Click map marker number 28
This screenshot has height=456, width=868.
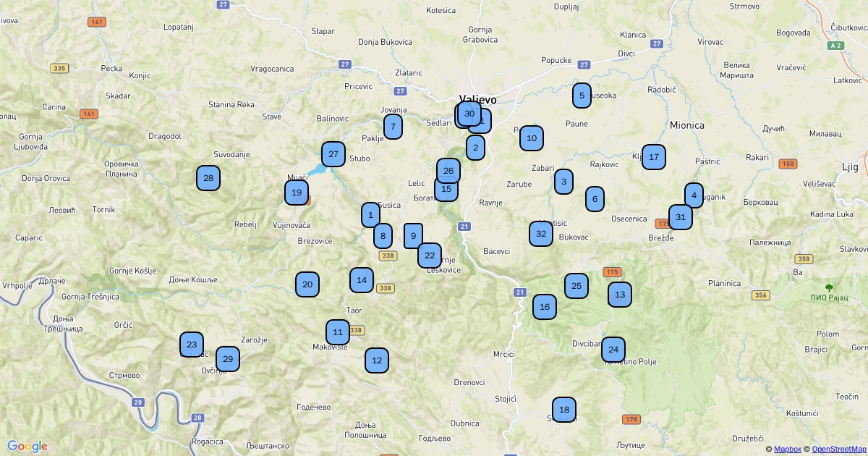208,178
